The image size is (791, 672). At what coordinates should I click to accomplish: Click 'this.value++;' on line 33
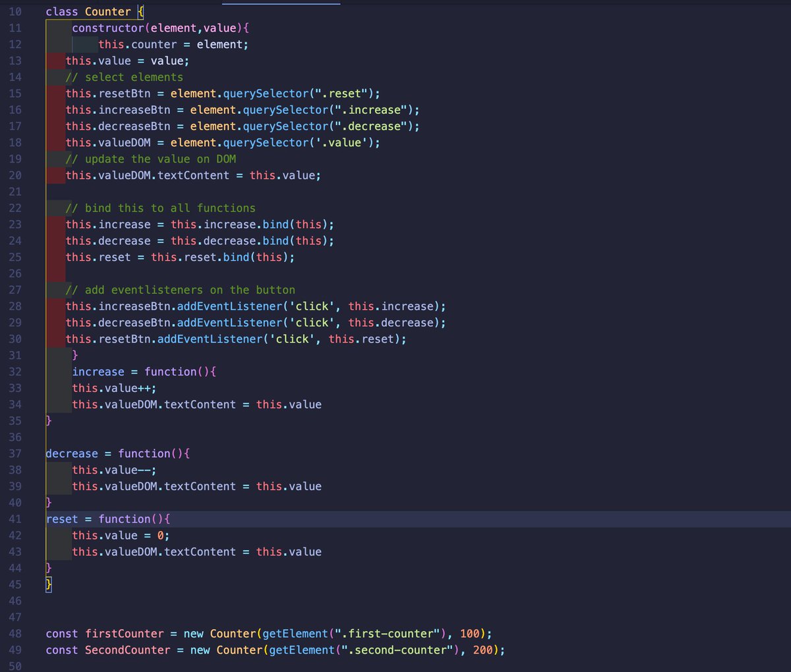tap(115, 389)
